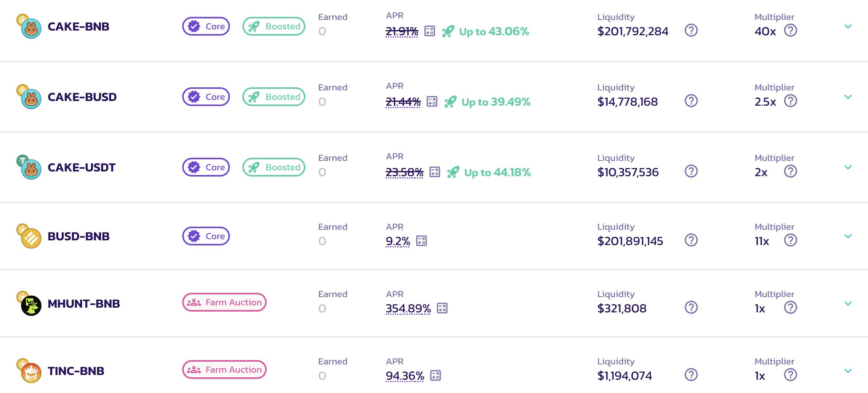
Task: Open APR calculator for CAKE-BUSD farm
Action: click(x=432, y=101)
